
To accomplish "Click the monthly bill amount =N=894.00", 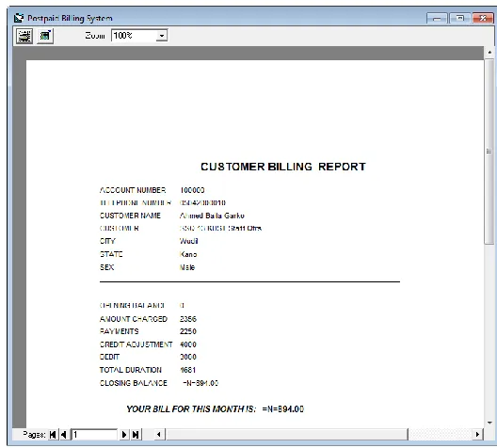I will point(283,409).
